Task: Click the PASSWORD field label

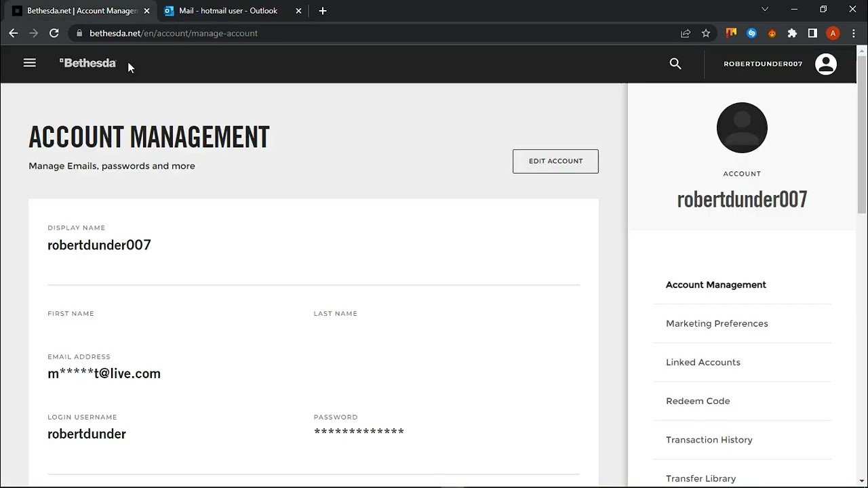Action: point(336,418)
